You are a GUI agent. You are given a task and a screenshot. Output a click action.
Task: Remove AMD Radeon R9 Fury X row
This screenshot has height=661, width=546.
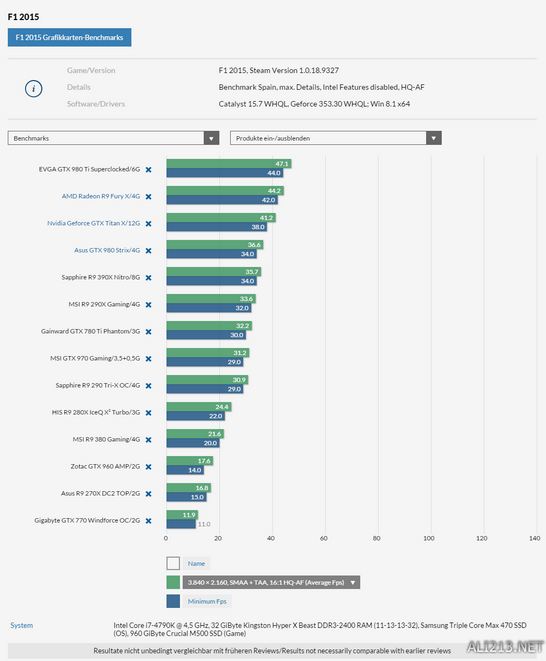coord(148,196)
